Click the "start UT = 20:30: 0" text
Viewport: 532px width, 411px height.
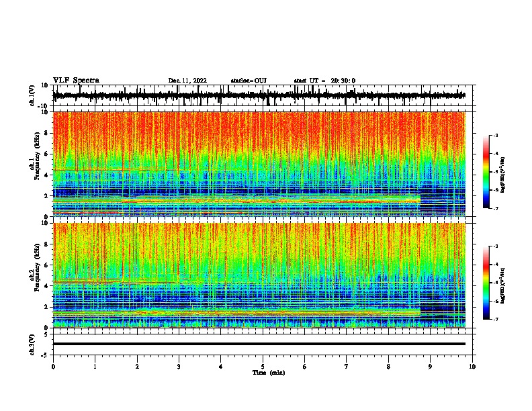tap(324, 81)
